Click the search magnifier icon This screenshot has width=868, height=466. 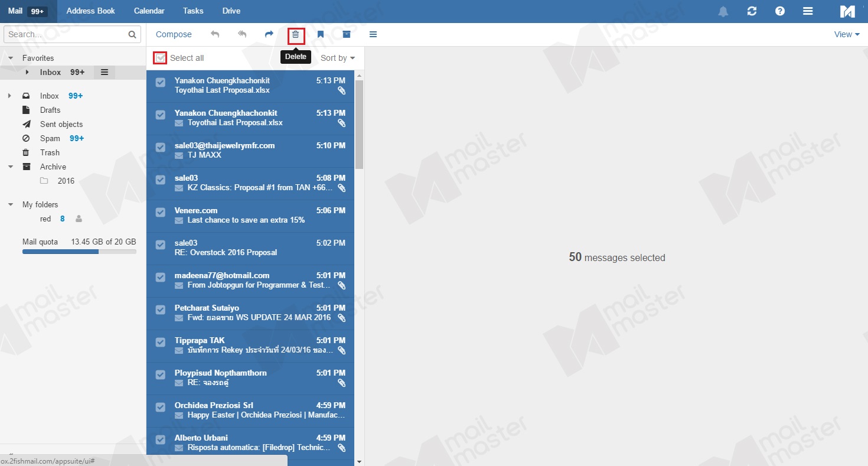point(132,35)
